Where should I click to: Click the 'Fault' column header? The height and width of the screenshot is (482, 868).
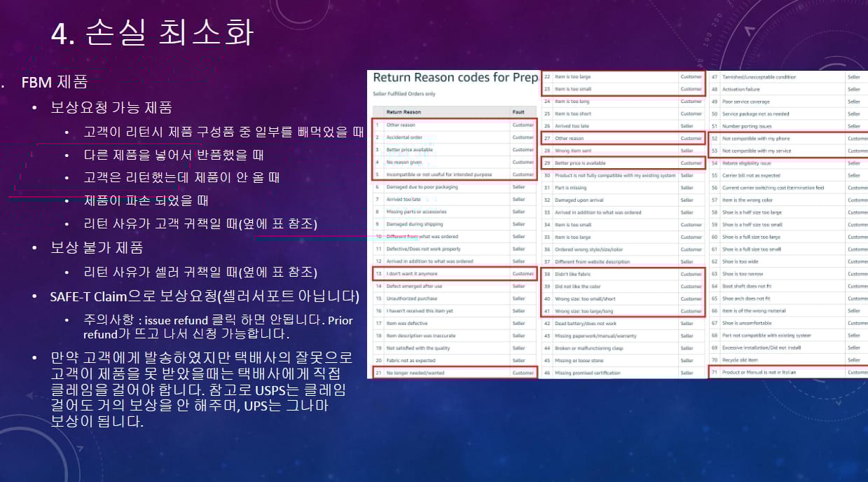pos(518,112)
